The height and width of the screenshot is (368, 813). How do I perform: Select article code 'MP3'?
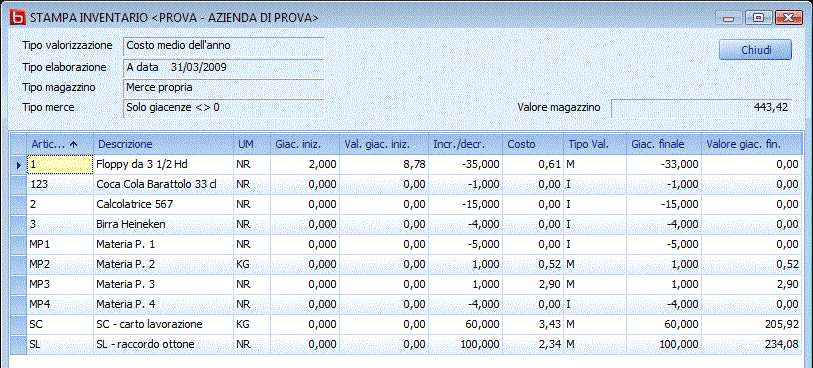coord(60,285)
